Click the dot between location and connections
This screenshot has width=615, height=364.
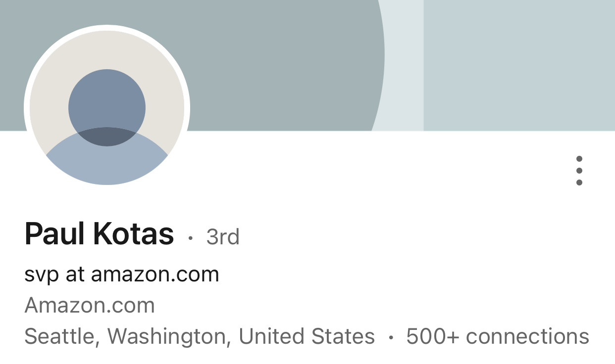pos(391,336)
